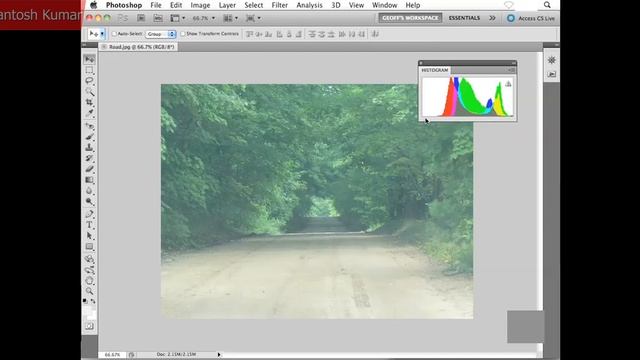This screenshot has width=640, height=360.
Task: Select the Brush tool
Action: pos(89,137)
